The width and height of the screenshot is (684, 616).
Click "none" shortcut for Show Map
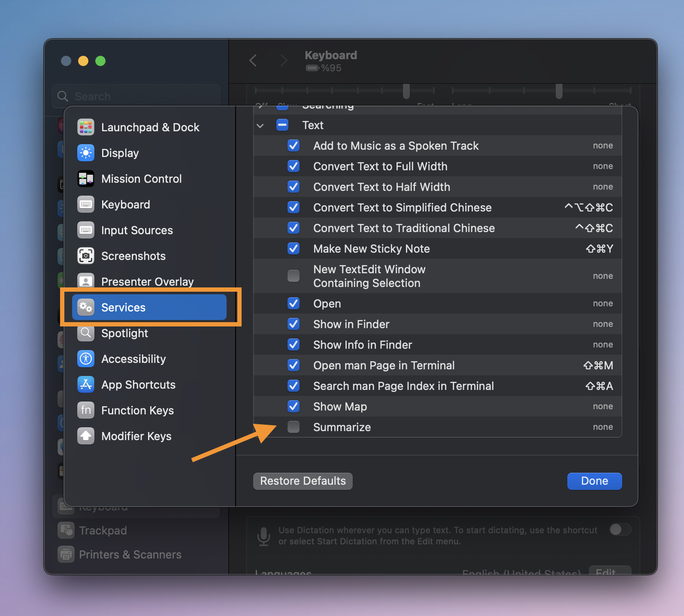603,407
